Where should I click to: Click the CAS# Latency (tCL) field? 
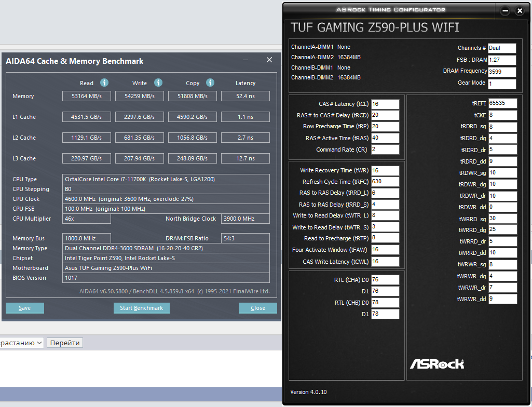[385, 104]
